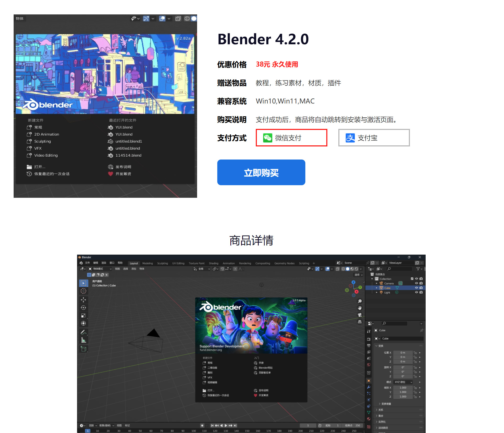Click the zoom view magnifier icon

(x=360, y=301)
